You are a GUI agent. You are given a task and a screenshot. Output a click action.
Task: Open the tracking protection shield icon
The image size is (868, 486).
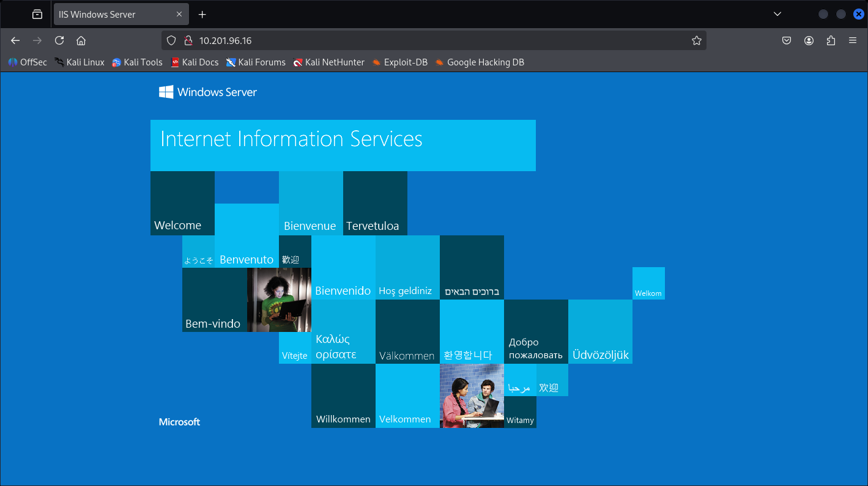172,40
